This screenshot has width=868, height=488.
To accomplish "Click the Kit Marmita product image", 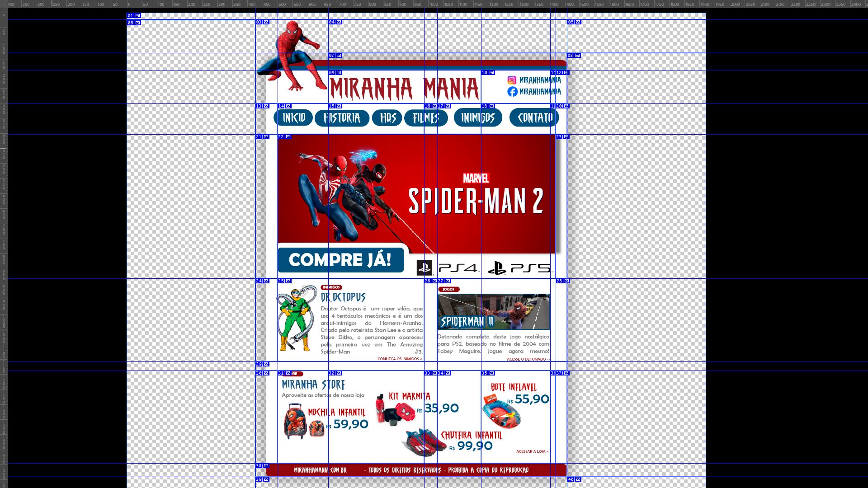I will pos(395,410).
